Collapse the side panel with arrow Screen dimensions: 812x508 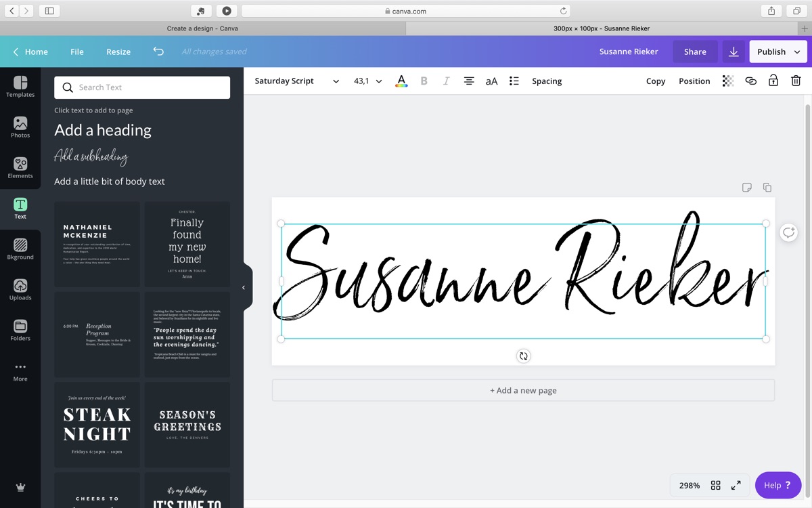pos(244,287)
